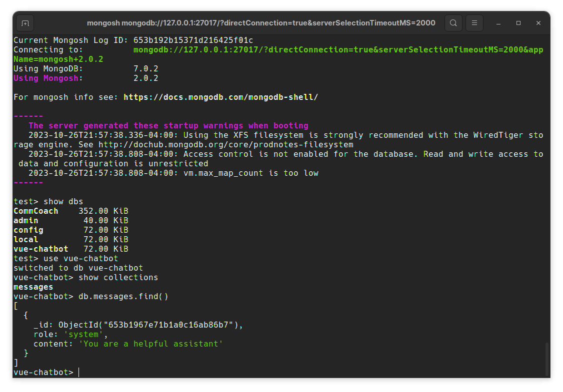
Task: Click the window title text in the header
Action: 261,23
